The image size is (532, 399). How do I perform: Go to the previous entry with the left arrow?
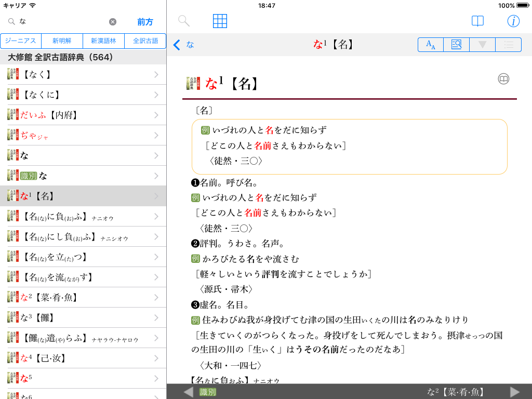pos(189,392)
